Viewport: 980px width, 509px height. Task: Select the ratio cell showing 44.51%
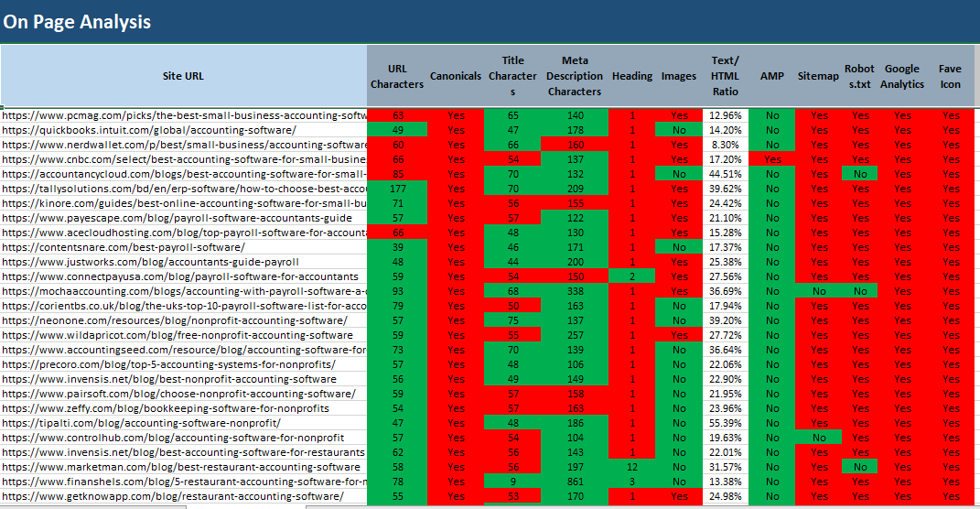726,174
